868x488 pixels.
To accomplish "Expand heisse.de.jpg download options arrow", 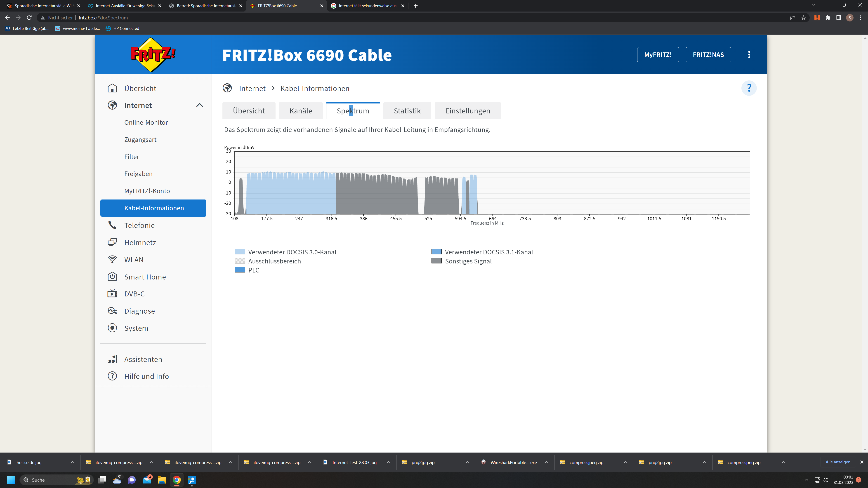I will coord(72,462).
